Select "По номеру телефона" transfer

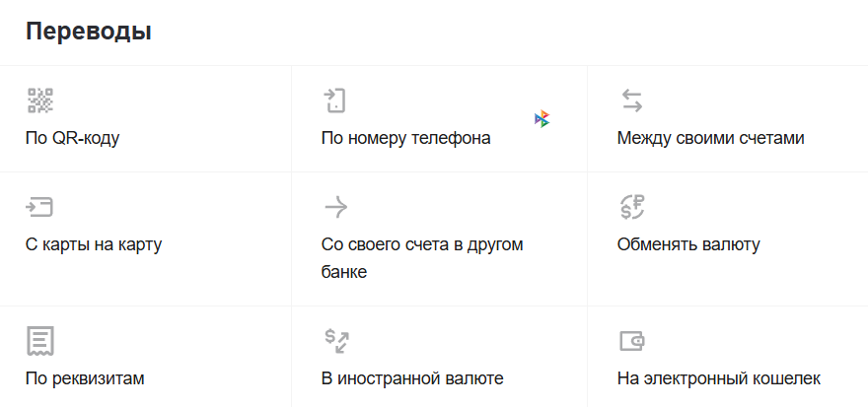tap(405, 138)
